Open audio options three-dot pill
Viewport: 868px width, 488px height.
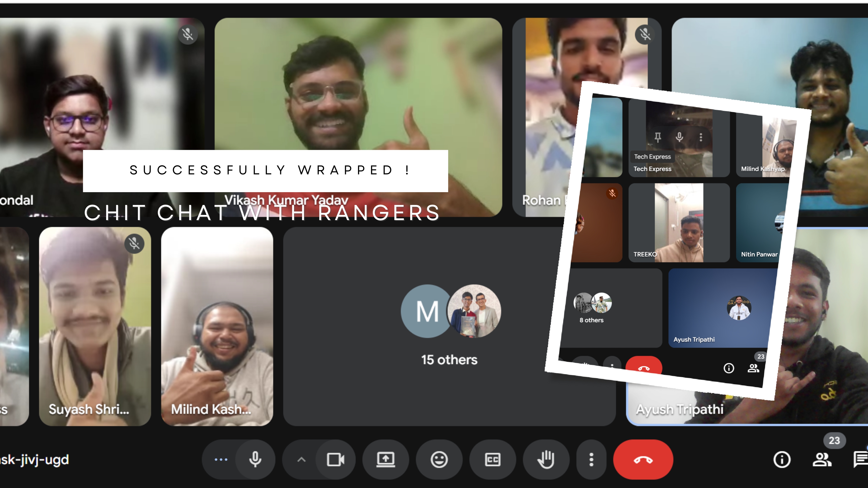coord(221,459)
